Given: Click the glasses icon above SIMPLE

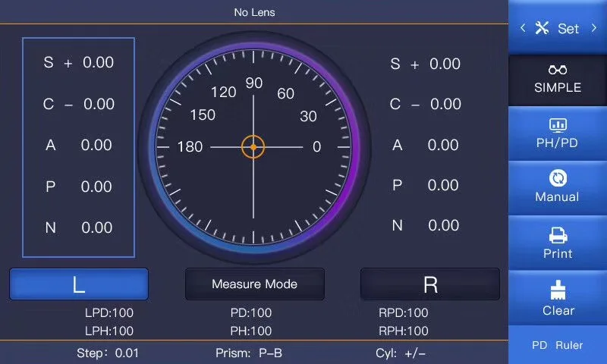Looking at the screenshot, I should (558, 70).
